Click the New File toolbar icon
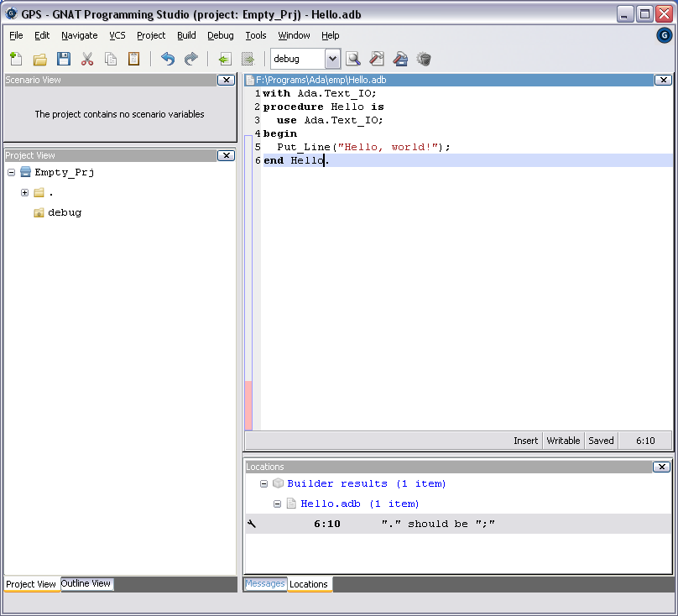 [x=16, y=59]
